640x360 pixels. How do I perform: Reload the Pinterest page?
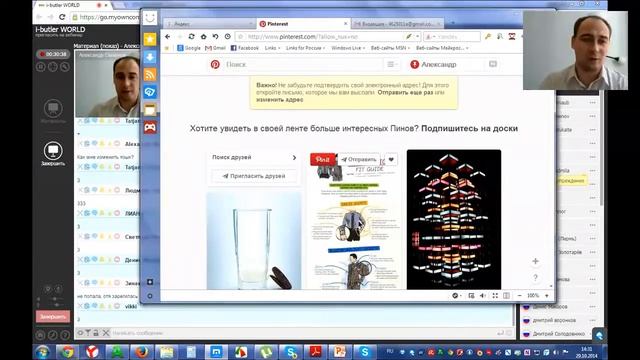point(191,37)
